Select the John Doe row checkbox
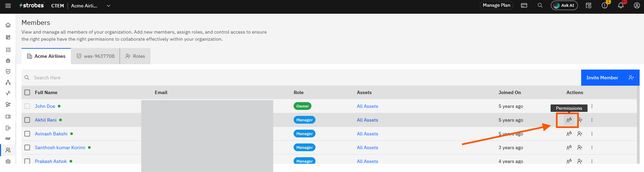Screen dimensions: 644x172 coord(27,106)
